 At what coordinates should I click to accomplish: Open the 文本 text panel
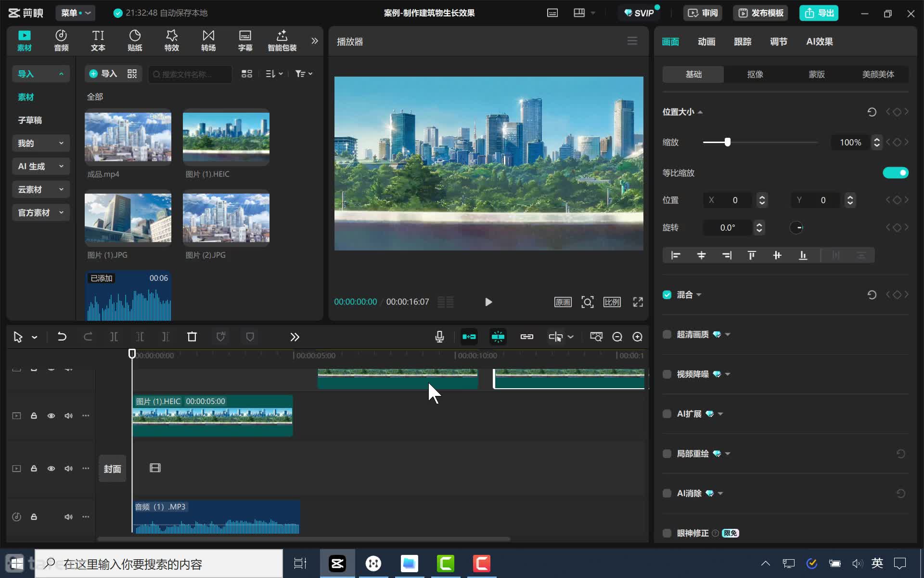click(98, 40)
